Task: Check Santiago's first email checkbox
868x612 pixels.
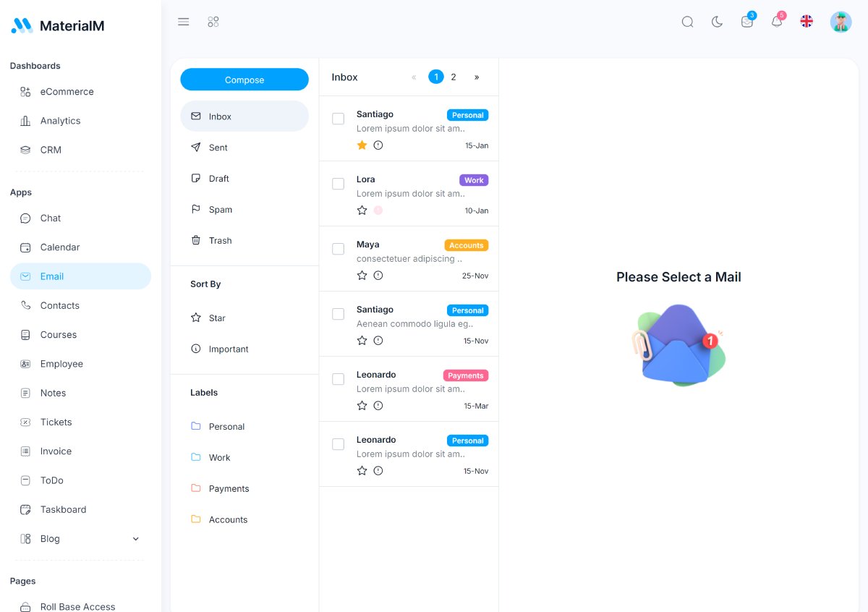Action: [338, 119]
